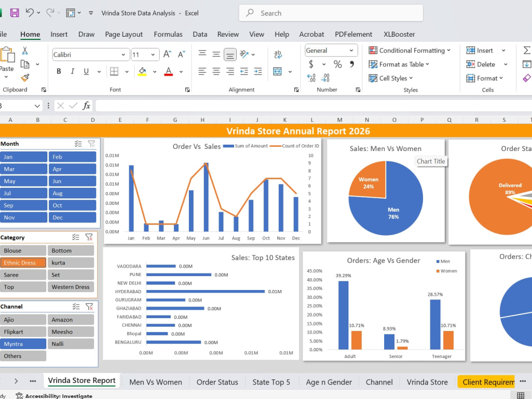The width and height of the screenshot is (532, 399).
Task: Toggle multi-select in Channel slicer
Action: click(x=76, y=306)
